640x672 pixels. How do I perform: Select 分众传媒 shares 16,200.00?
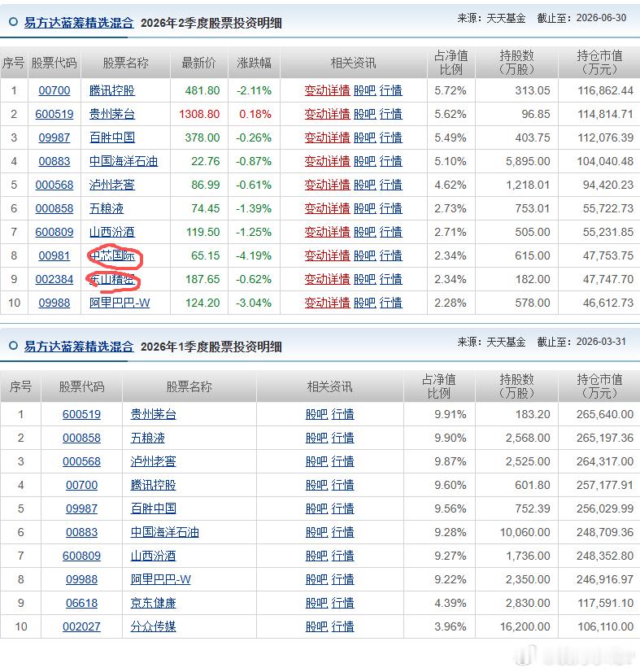[x=525, y=626]
